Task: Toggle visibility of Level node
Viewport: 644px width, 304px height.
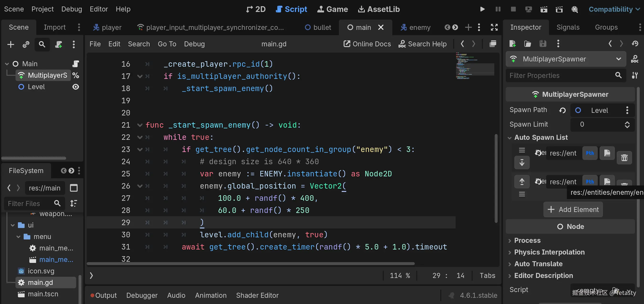Action: click(75, 87)
